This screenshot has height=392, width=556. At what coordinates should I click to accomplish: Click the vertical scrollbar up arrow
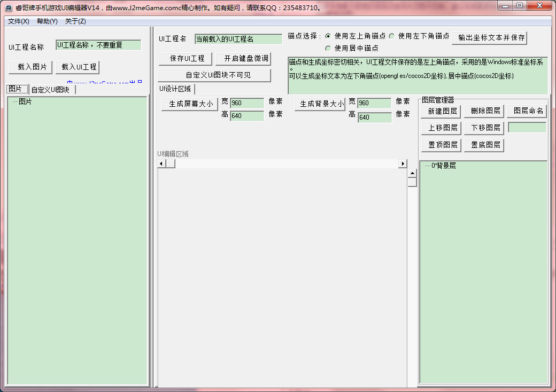(x=412, y=173)
